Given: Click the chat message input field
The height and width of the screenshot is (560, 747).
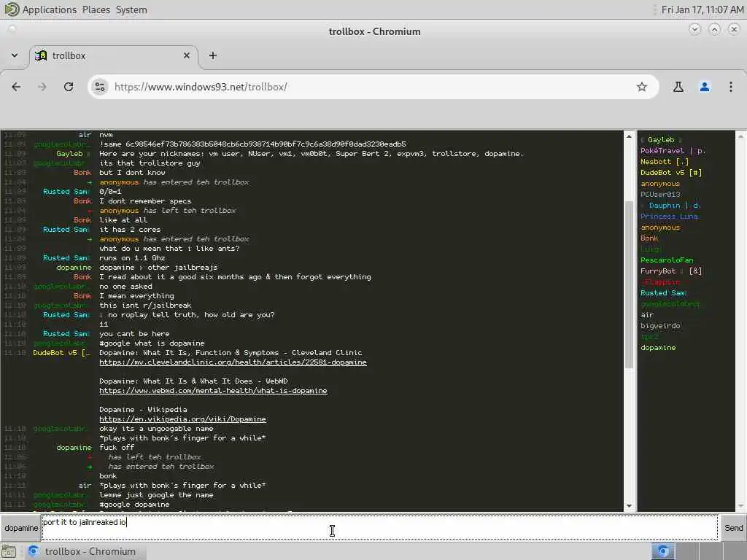Looking at the screenshot, I should (379, 528).
